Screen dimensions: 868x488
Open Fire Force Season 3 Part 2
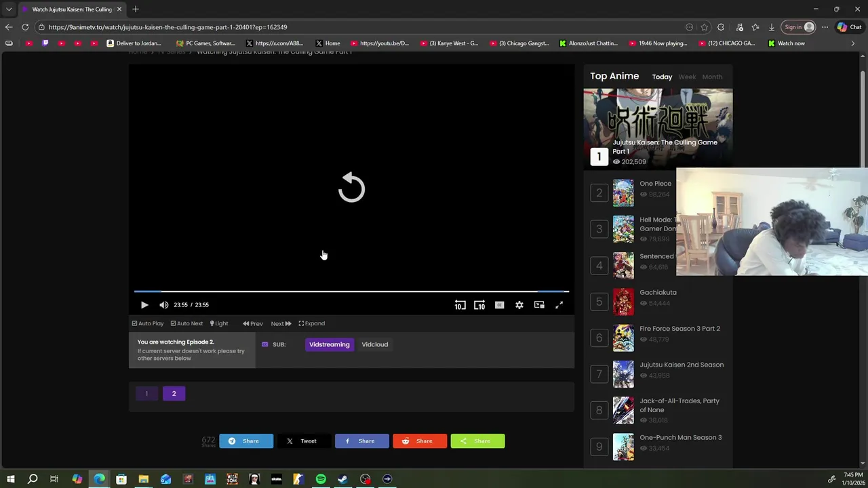tap(679, 329)
